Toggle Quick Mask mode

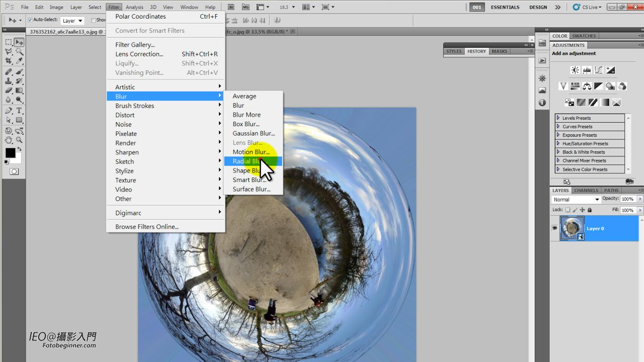(x=14, y=172)
